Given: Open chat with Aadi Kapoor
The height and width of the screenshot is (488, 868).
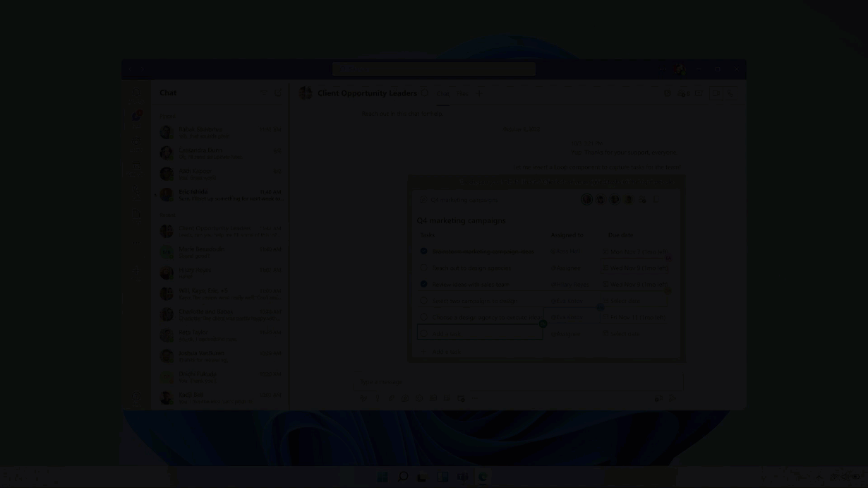Looking at the screenshot, I should pyautogui.click(x=221, y=174).
